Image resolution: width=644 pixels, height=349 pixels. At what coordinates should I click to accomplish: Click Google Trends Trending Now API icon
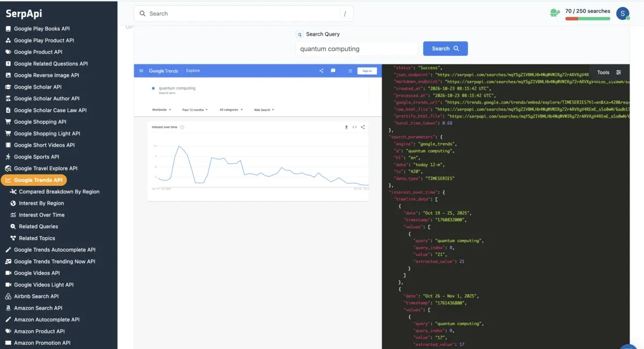point(8,261)
